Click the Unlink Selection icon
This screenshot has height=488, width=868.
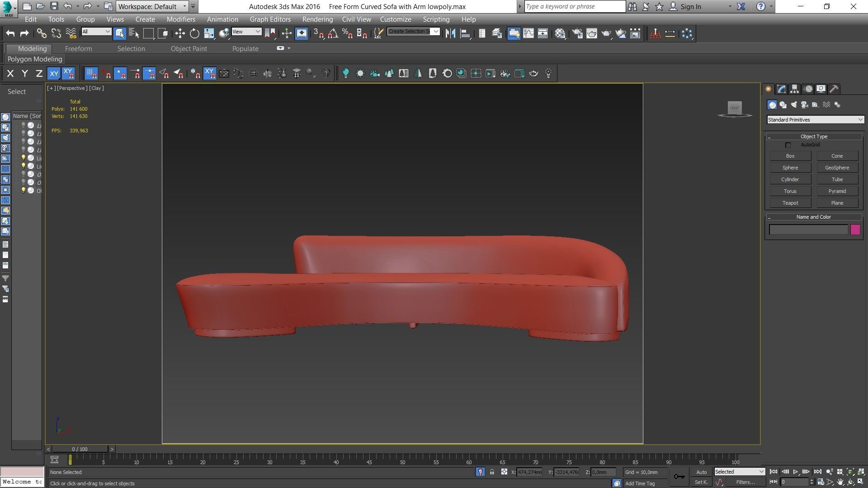(56, 33)
